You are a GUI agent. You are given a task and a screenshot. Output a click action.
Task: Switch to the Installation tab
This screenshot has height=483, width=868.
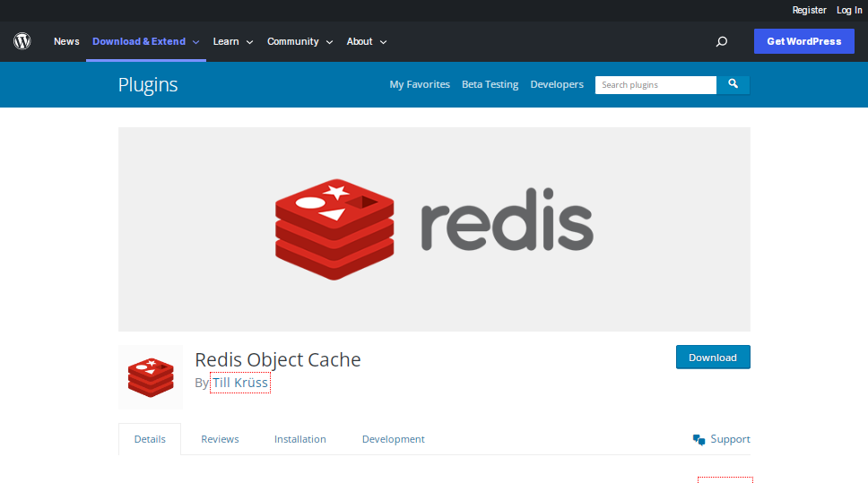[x=300, y=439]
